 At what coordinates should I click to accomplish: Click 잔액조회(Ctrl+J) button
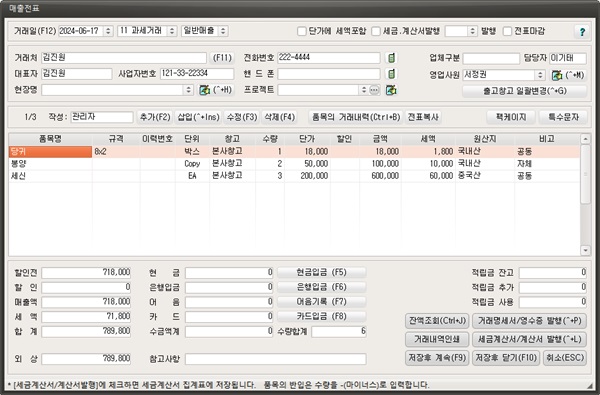(x=437, y=321)
